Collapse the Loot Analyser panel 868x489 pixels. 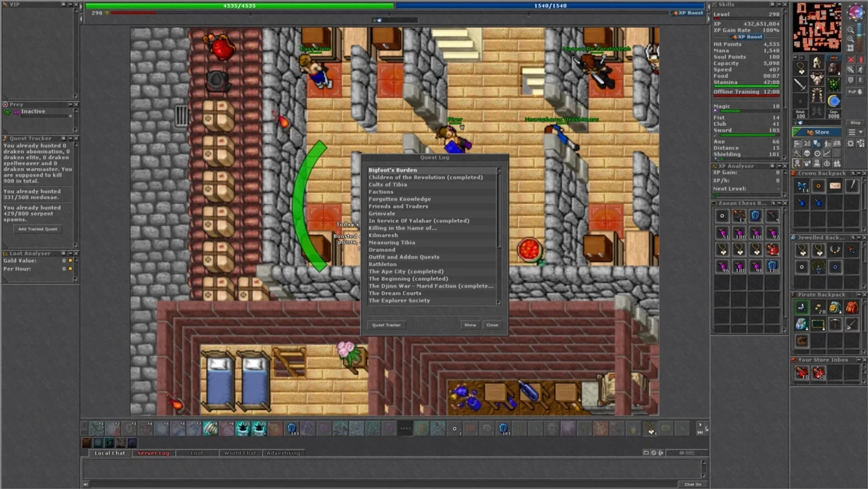click(70, 253)
